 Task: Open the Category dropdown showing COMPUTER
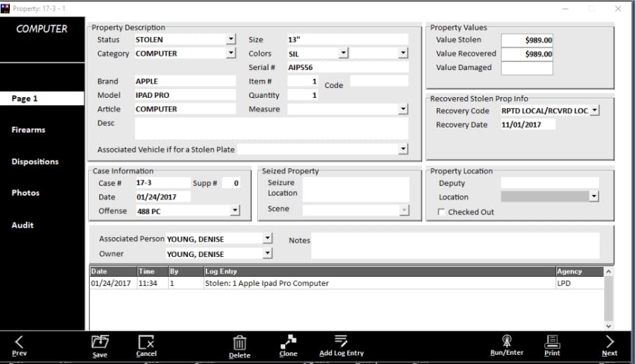tap(231, 53)
